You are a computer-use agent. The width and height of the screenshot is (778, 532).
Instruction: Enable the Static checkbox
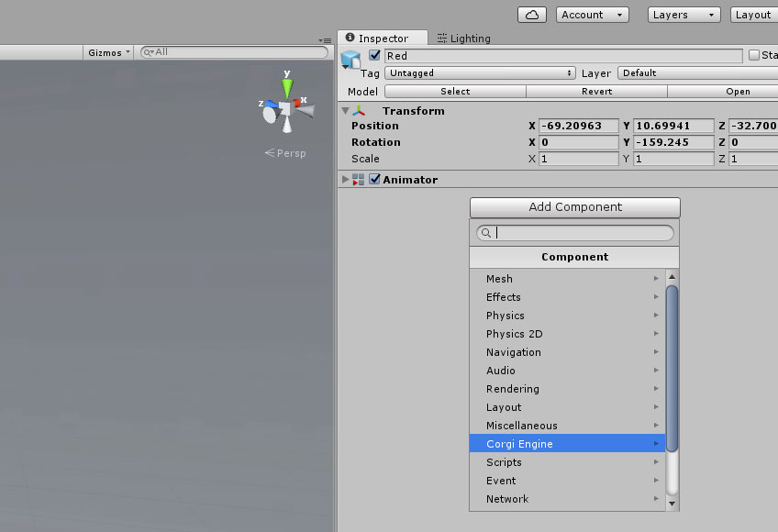click(x=754, y=55)
